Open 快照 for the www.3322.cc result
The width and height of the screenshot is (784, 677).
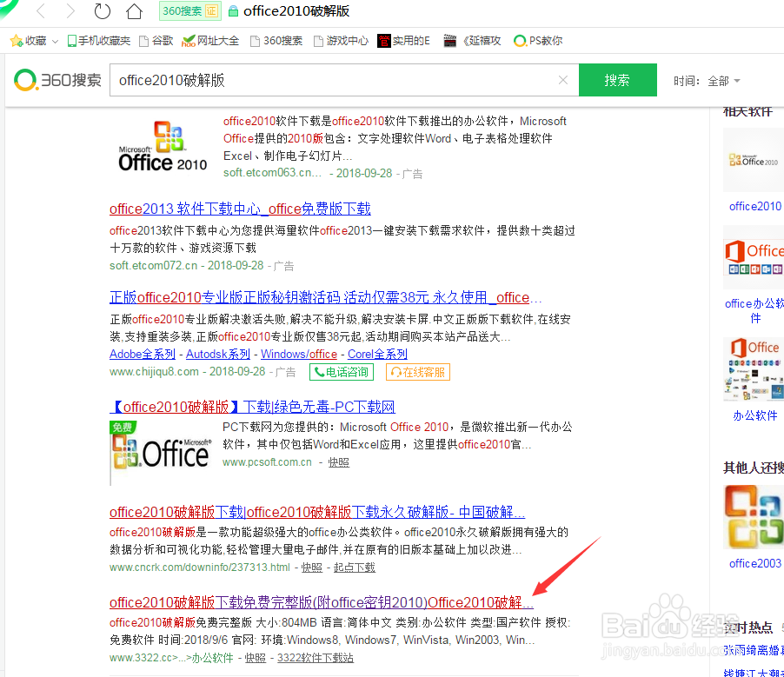tap(256, 658)
